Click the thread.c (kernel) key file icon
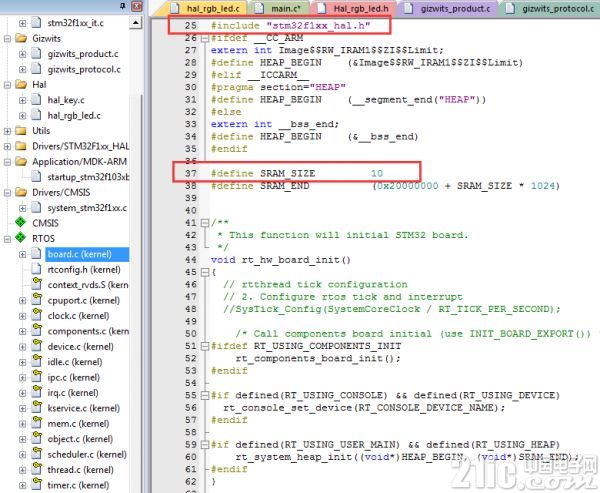The height and width of the screenshot is (493, 600). coord(37,469)
